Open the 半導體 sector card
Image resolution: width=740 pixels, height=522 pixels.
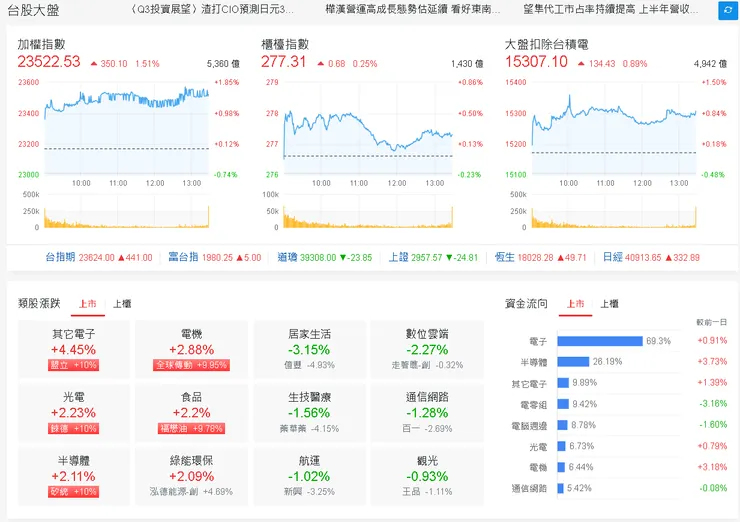pos(74,476)
